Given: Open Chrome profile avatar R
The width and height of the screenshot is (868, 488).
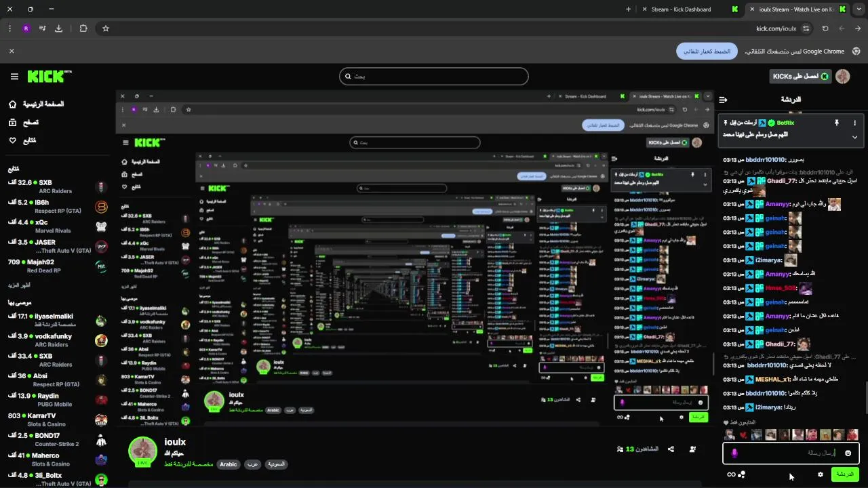Looking at the screenshot, I should [x=26, y=28].
